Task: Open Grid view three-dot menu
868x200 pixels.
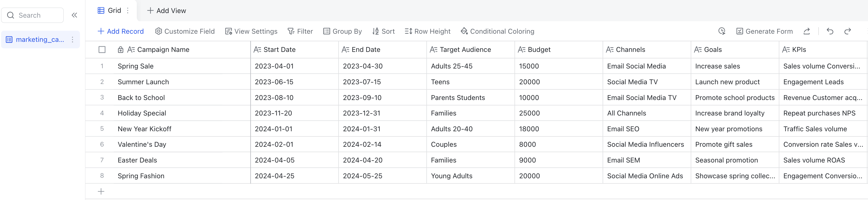Action: [x=128, y=10]
